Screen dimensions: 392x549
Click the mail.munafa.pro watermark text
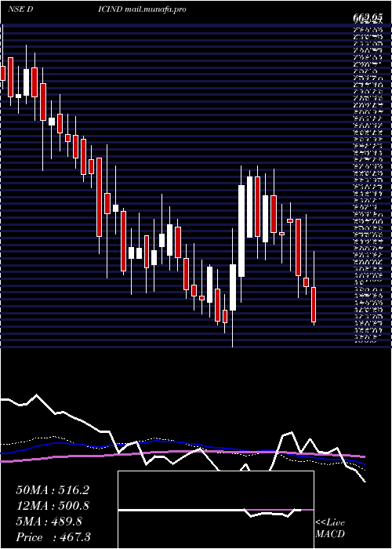(x=155, y=9)
